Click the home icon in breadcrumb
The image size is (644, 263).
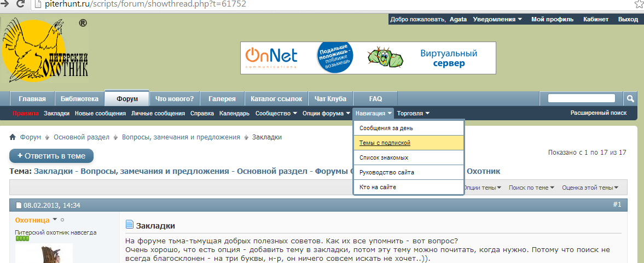13,137
